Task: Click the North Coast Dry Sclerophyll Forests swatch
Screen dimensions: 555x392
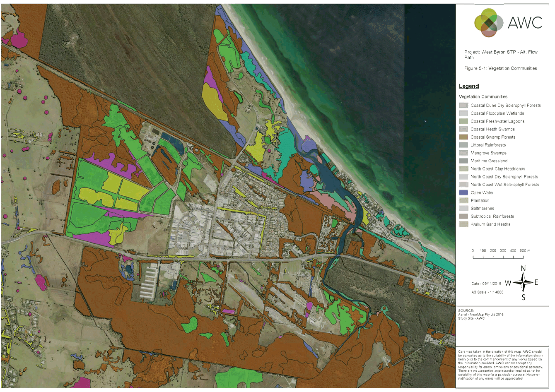Action: (463, 176)
